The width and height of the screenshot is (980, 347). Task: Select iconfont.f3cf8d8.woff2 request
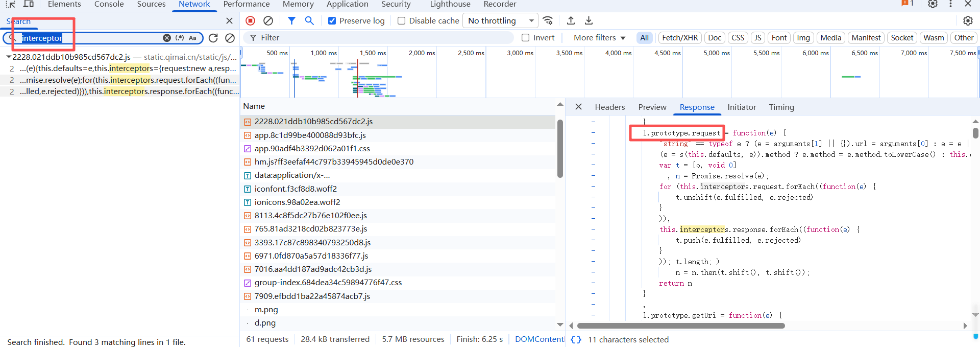click(398, 189)
